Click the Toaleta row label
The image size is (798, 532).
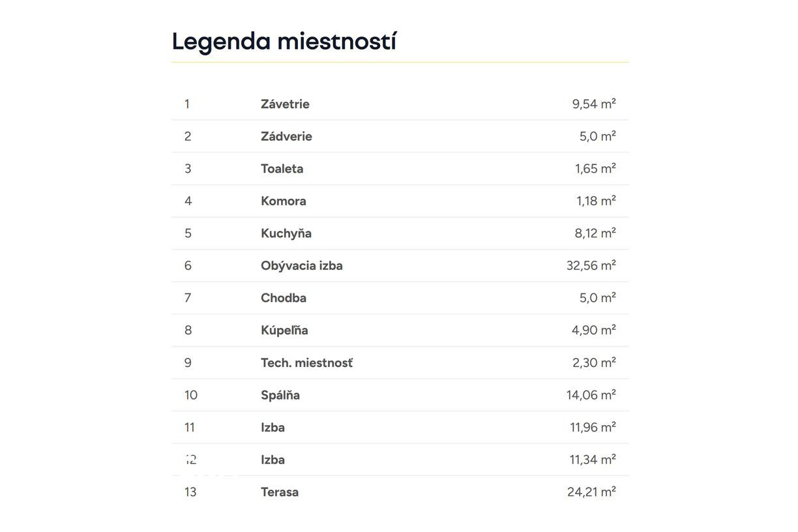point(282,168)
